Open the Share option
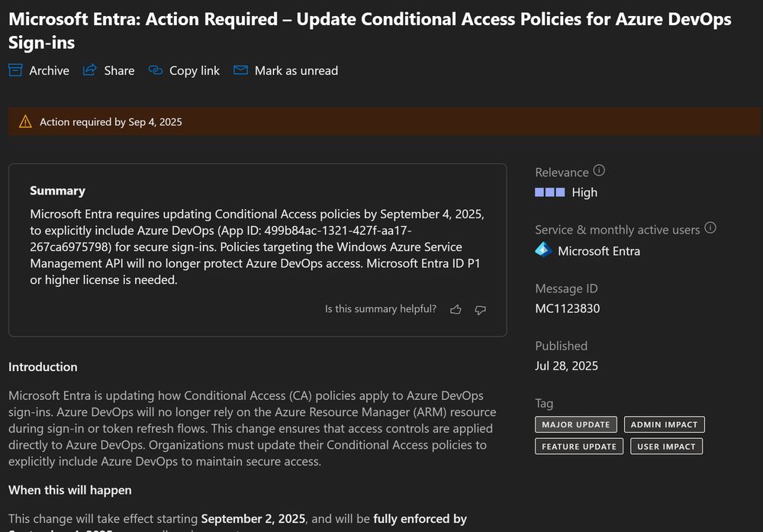The image size is (763, 532). 108,70
